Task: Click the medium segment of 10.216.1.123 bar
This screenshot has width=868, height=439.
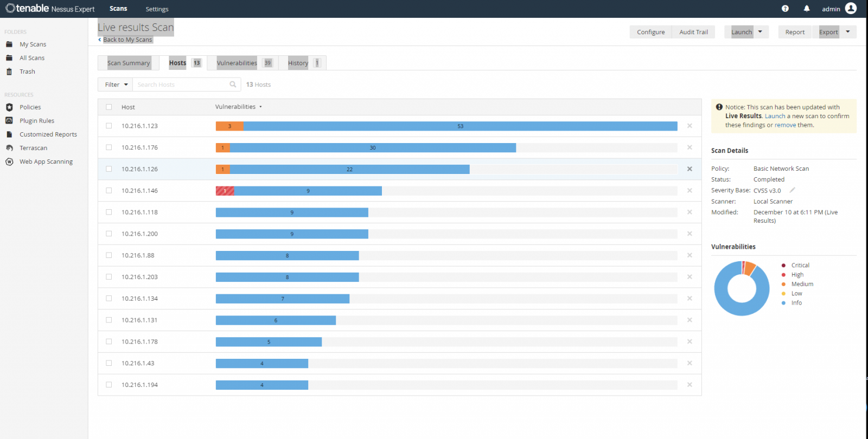Action: pos(229,126)
